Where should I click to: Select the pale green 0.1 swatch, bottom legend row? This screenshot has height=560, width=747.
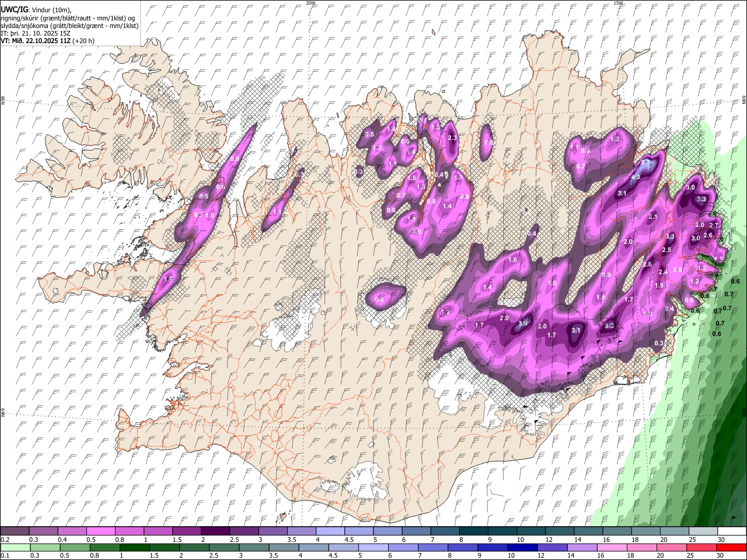[x=15, y=548]
